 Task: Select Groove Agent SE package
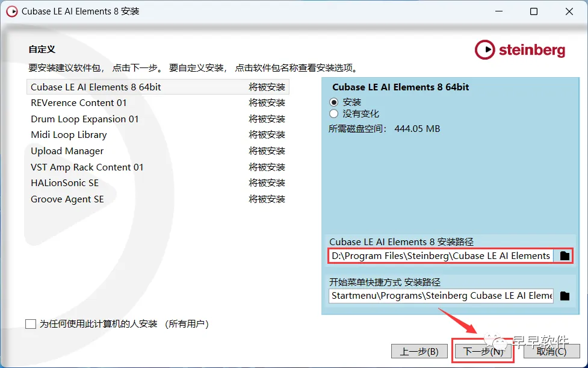pyautogui.click(x=158, y=199)
